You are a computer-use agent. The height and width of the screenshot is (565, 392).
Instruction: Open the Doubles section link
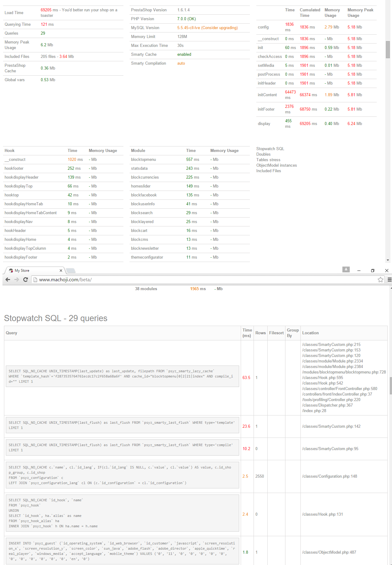point(263,154)
